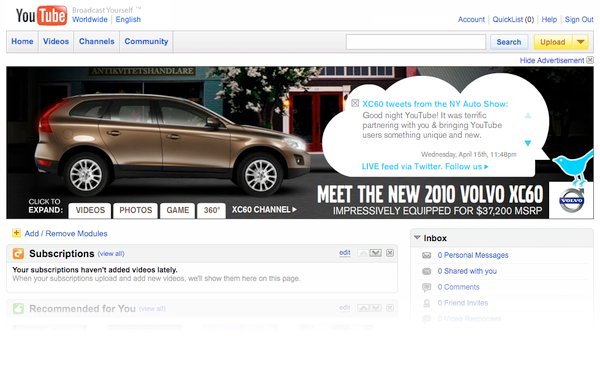Open 0 Personal Messages

pyautogui.click(x=473, y=255)
